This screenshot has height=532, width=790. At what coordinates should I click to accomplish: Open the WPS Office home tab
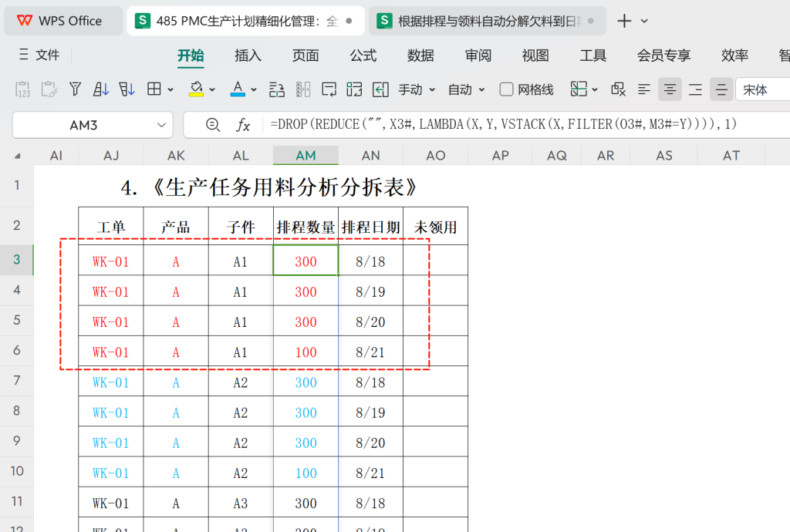click(x=63, y=21)
